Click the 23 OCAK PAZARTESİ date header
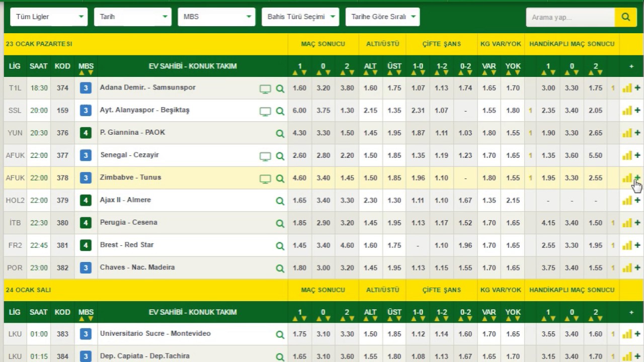 (39, 44)
